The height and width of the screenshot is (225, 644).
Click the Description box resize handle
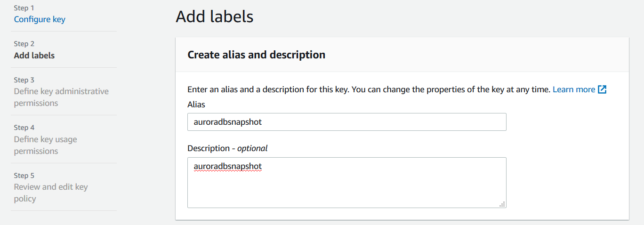click(x=502, y=204)
